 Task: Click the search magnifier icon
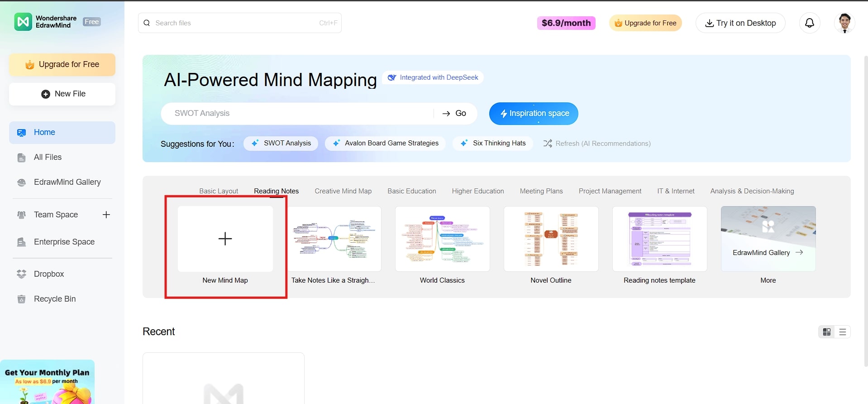pyautogui.click(x=147, y=23)
